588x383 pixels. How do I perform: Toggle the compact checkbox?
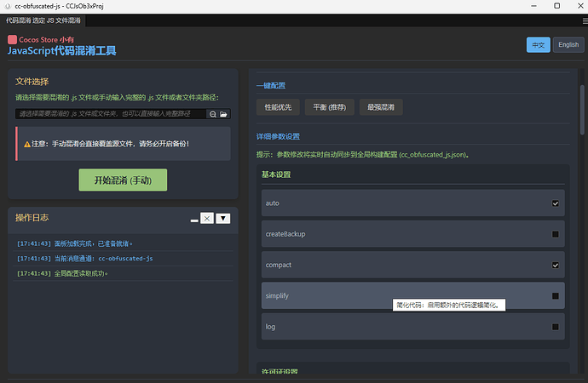[x=556, y=265]
